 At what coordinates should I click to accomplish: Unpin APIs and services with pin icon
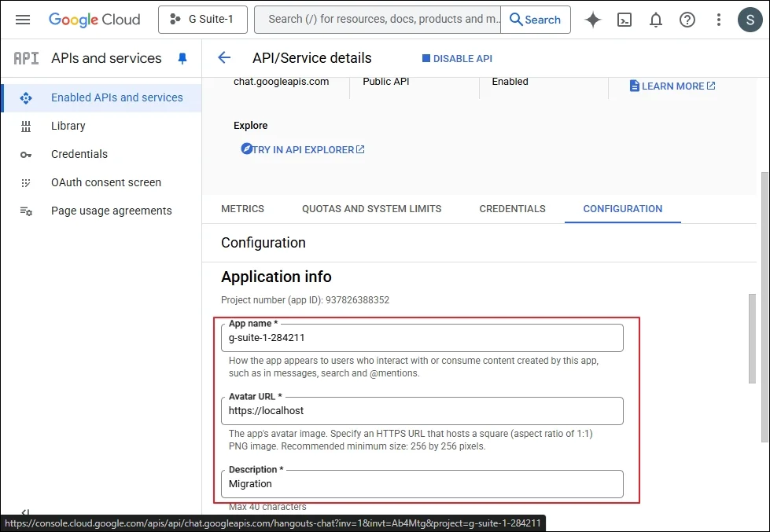182,59
